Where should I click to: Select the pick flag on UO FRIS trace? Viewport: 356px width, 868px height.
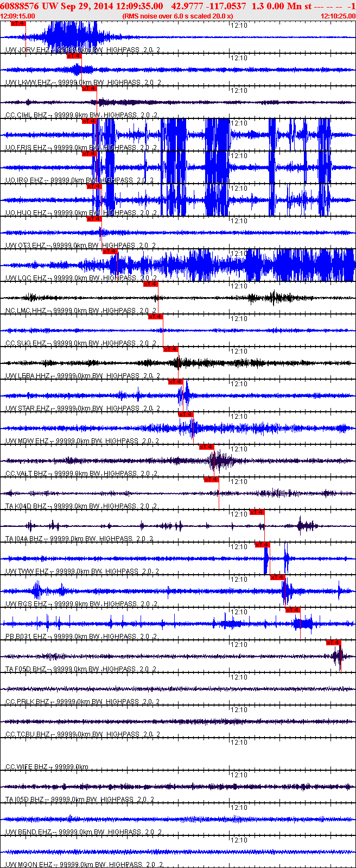pyautogui.click(x=89, y=121)
